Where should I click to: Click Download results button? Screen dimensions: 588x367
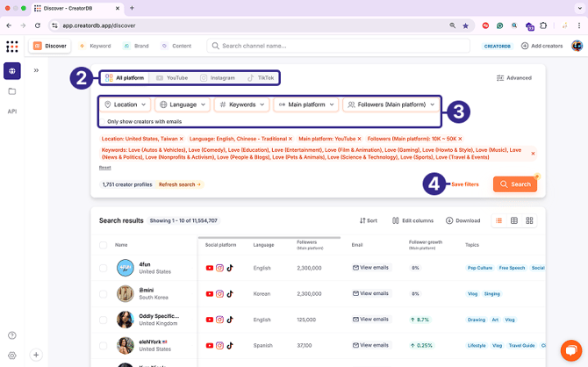[463, 220]
